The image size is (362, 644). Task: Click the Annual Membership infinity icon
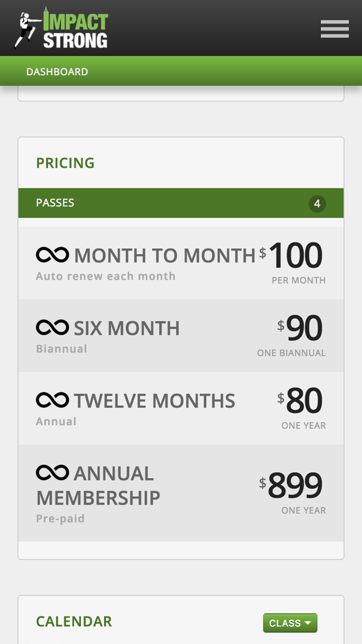[x=52, y=473]
